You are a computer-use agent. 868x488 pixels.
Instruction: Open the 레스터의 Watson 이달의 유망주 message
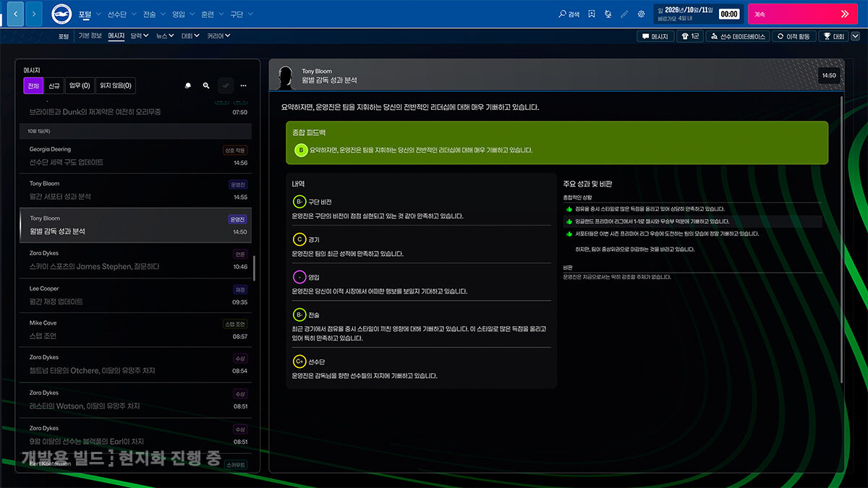136,400
